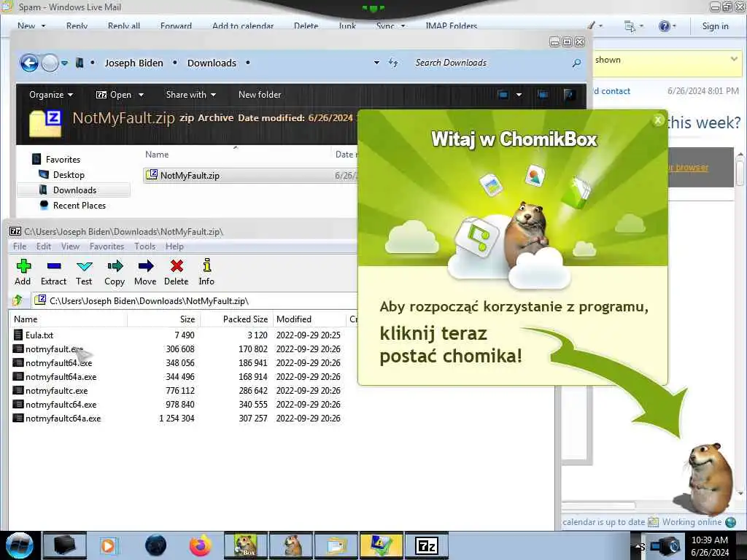
Task: Toggle preview pane icon in Explorer toolbar
Action: point(543,94)
